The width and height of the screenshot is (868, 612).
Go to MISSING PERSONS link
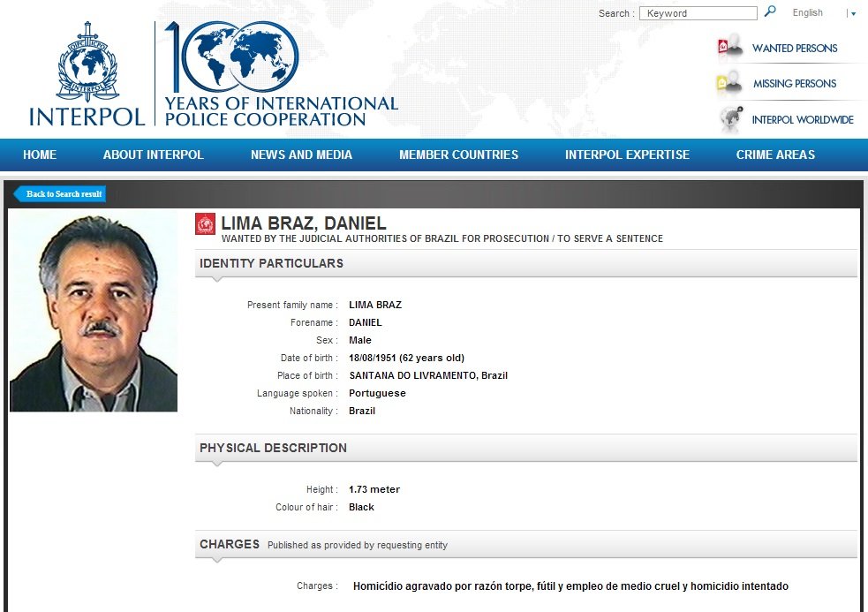point(795,84)
